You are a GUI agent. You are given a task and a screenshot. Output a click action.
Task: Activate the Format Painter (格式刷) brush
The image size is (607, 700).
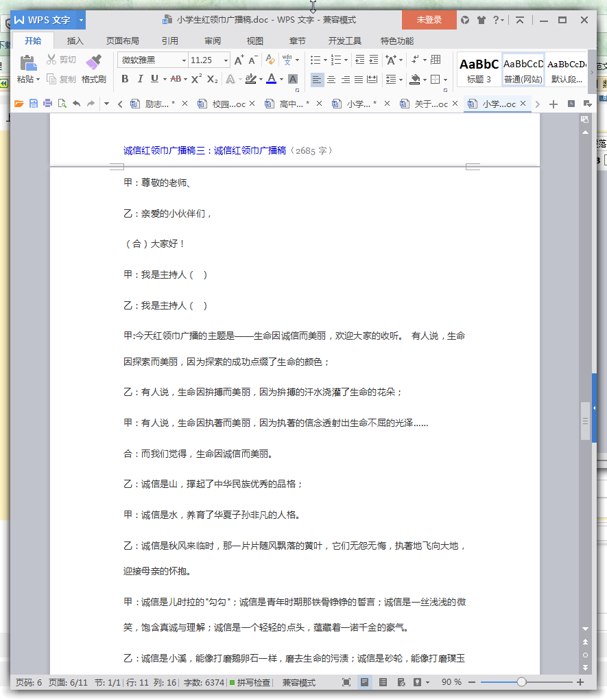[x=94, y=69]
